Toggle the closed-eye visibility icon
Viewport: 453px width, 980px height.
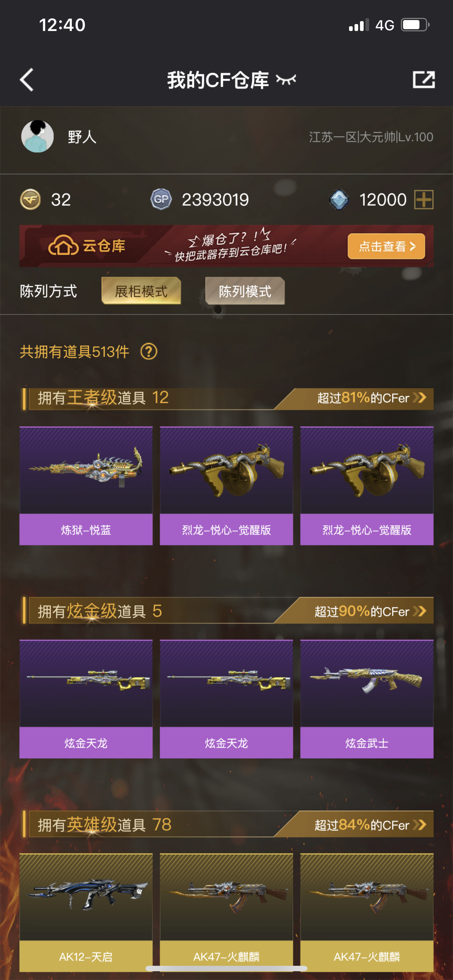point(286,80)
